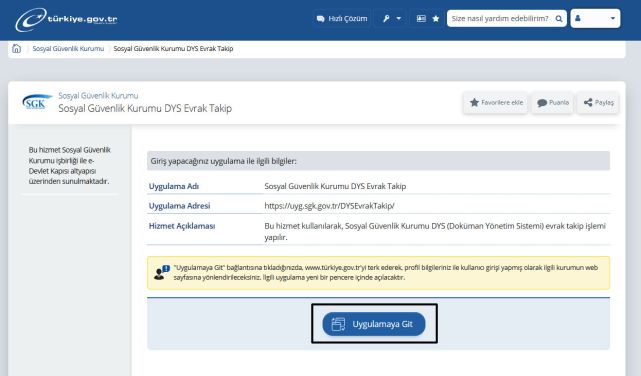Expand the key login options dropdown

point(392,18)
